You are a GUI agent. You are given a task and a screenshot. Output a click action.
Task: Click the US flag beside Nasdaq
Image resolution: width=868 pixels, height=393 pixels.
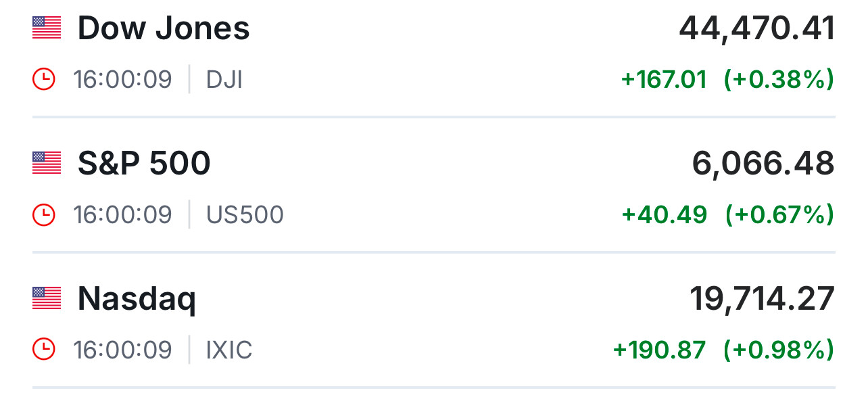click(x=47, y=298)
